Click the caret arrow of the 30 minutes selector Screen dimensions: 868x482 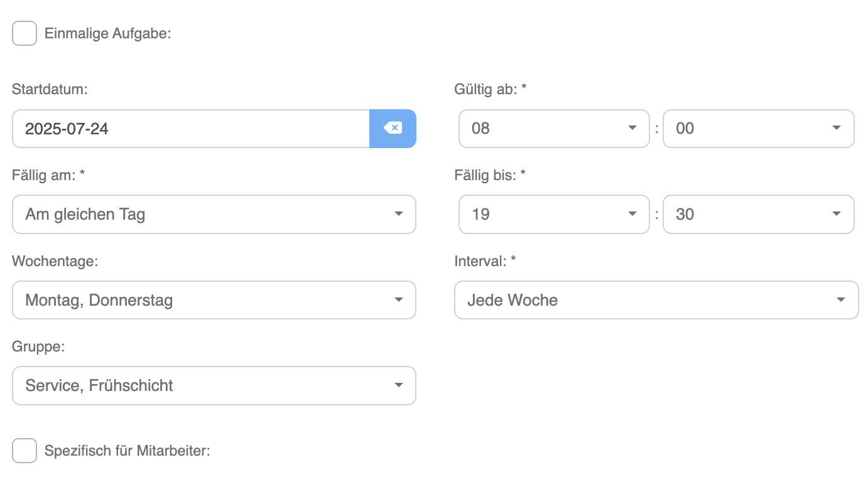pos(836,214)
